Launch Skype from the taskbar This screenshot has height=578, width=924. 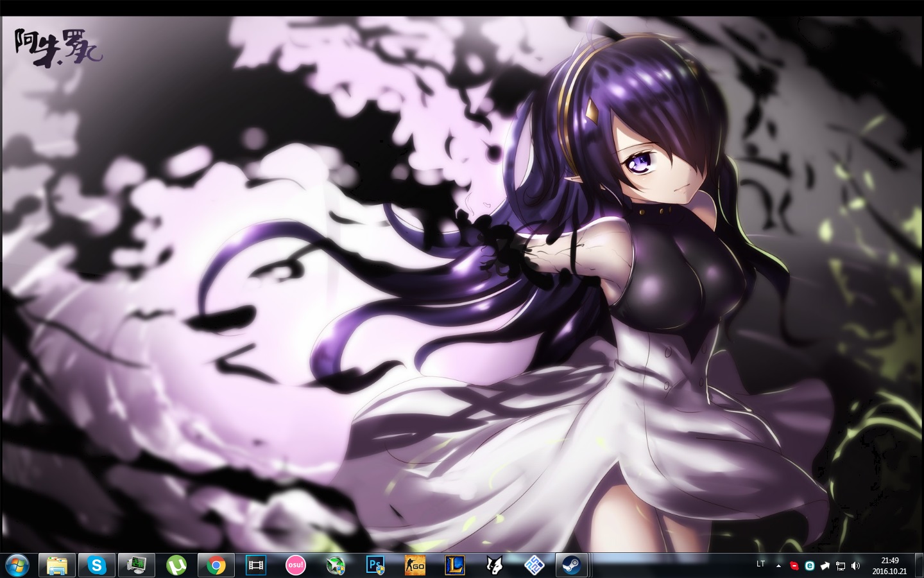[x=97, y=565]
